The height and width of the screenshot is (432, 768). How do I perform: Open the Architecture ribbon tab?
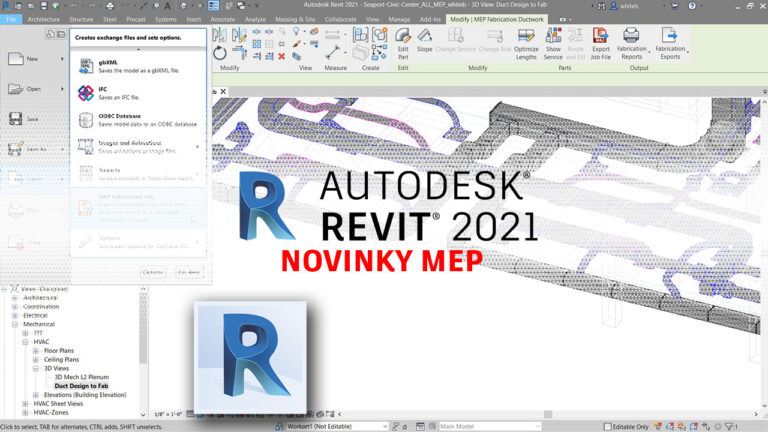[x=44, y=20]
